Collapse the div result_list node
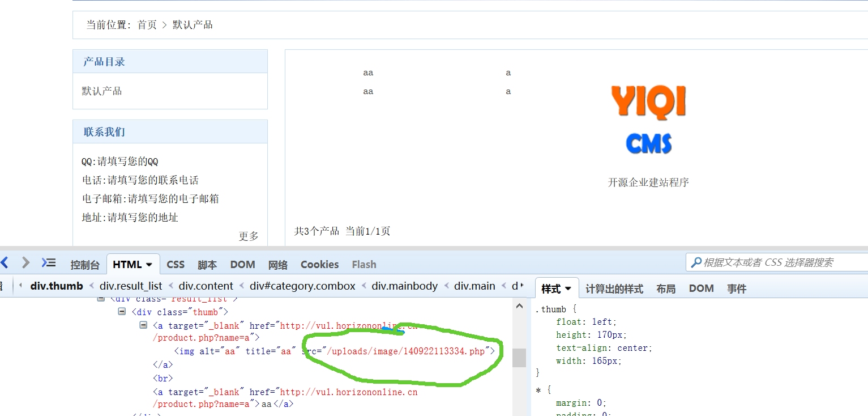Image resolution: width=868 pixels, height=416 pixels. (x=101, y=299)
